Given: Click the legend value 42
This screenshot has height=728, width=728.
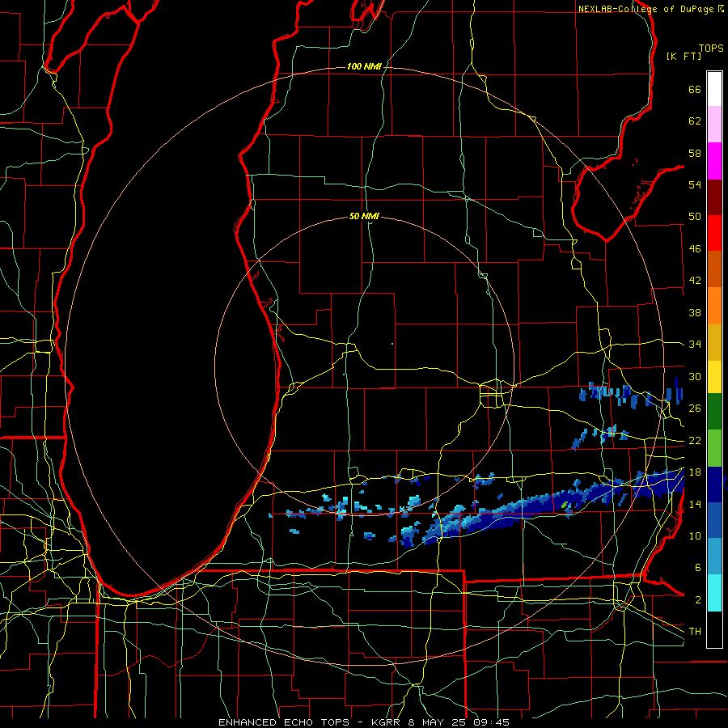Looking at the screenshot, I should point(695,281).
